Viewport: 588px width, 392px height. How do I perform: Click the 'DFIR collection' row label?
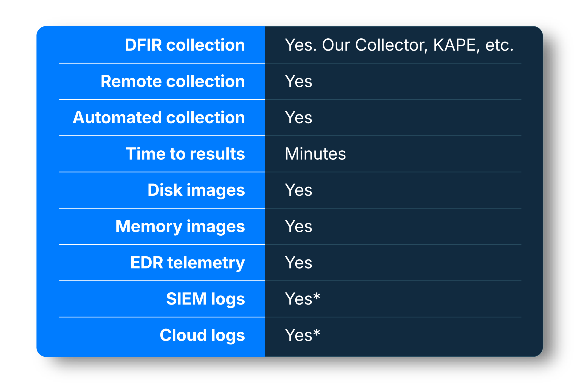click(x=185, y=45)
